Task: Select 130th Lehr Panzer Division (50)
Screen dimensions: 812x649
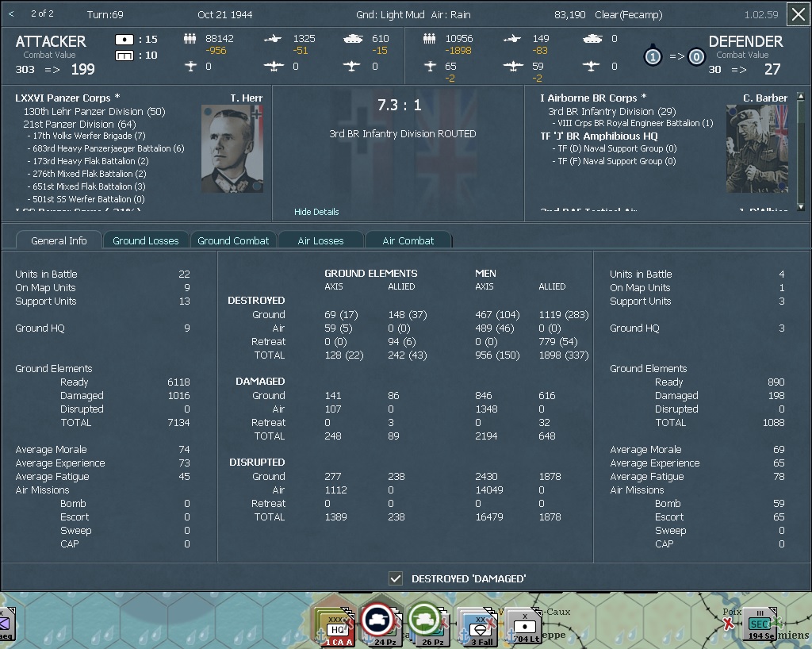Action: tap(94, 111)
